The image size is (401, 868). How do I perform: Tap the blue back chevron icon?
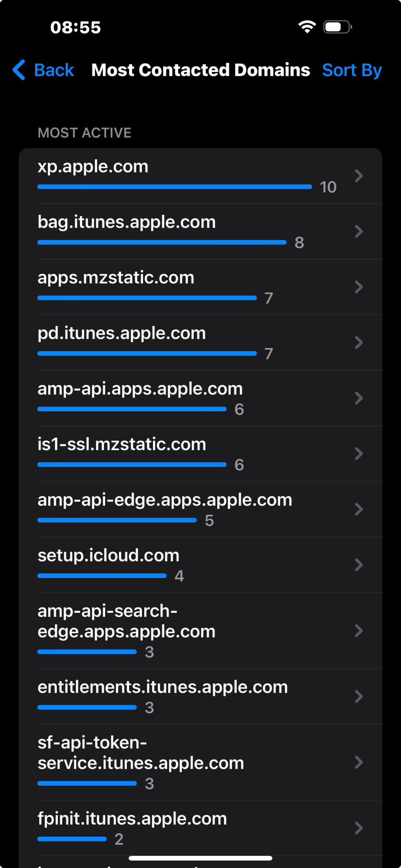tap(19, 70)
